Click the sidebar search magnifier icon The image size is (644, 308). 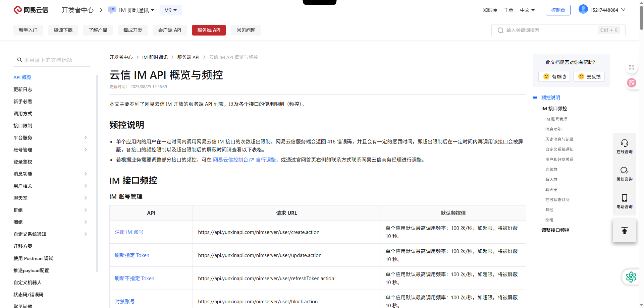[20, 60]
